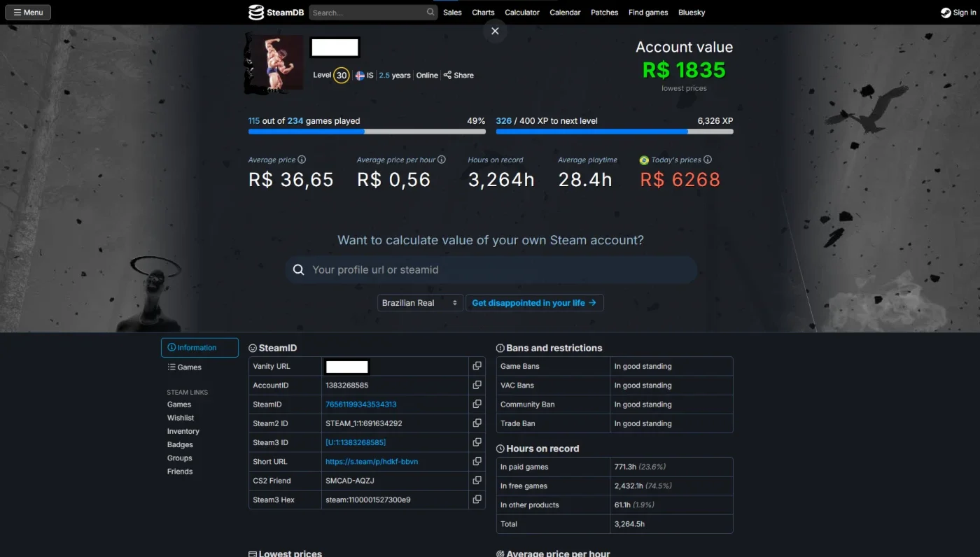The height and width of the screenshot is (557, 980).
Task: Click the 2.5 years link
Action: tap(395, 76)
